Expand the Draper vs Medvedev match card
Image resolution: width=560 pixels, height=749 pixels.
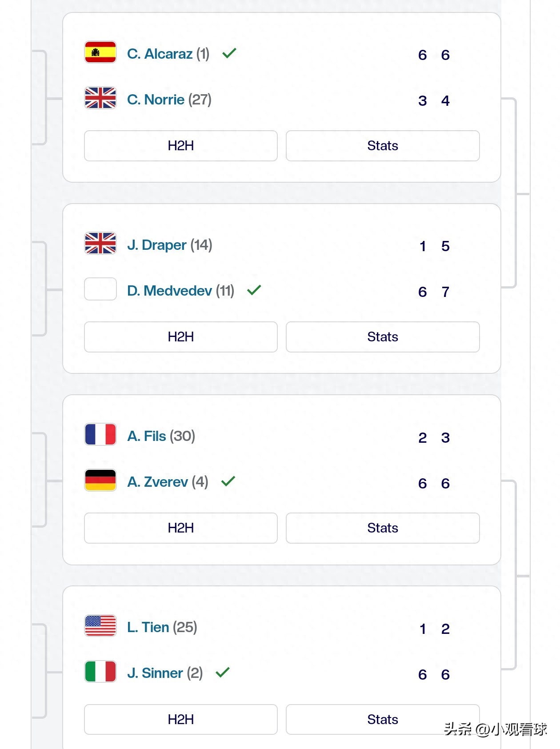[x=311, y=267]
